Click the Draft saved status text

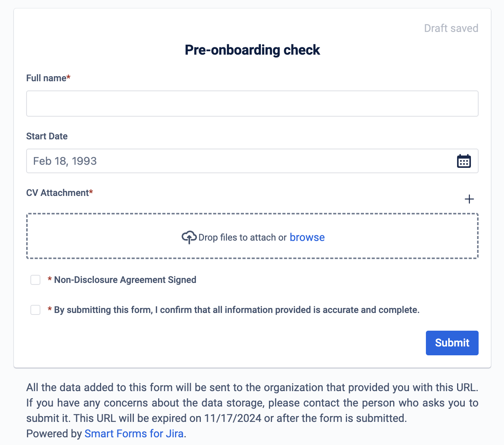[x=451, y=28]
